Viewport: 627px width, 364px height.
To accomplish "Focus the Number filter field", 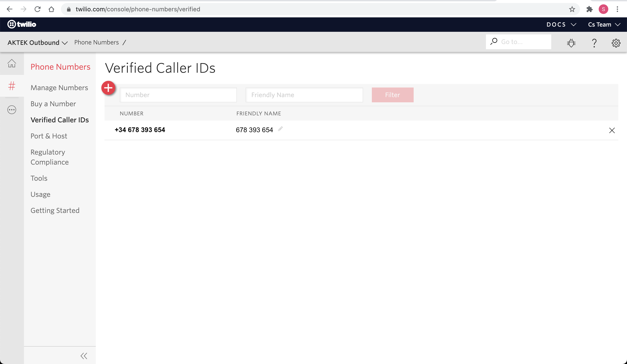I will pos(178,95).
